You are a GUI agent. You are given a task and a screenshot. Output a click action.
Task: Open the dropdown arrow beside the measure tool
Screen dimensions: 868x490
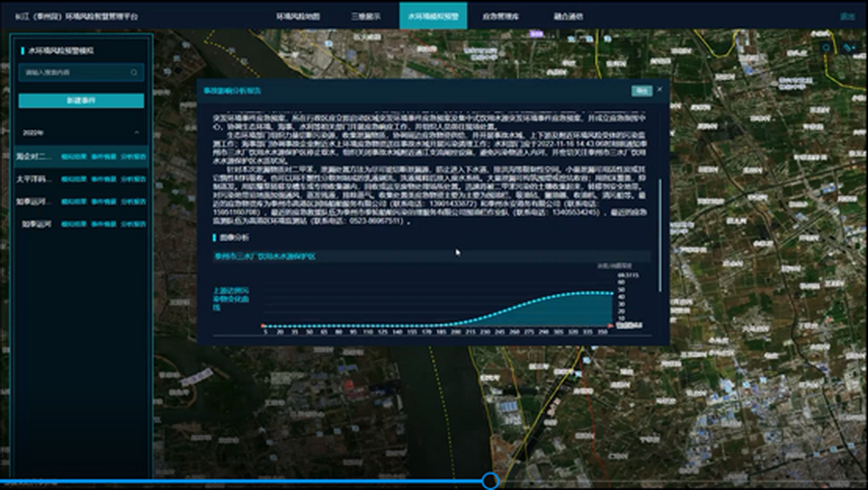coord(854,47)
